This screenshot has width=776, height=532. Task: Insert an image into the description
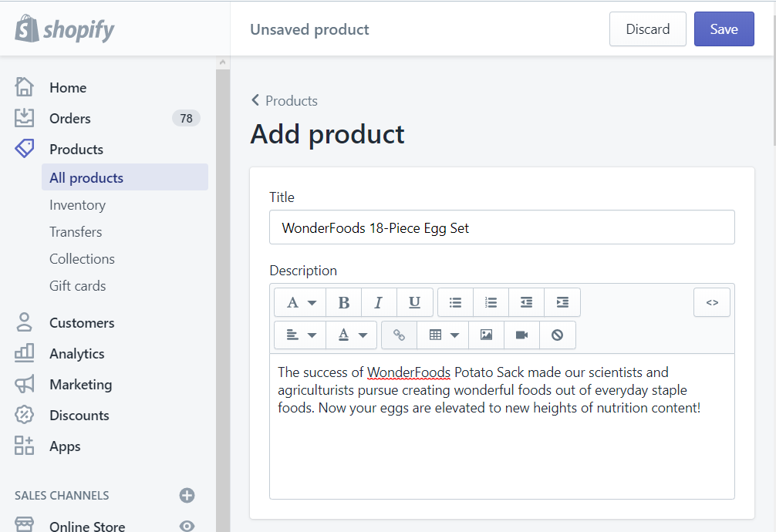coord(487,335)
